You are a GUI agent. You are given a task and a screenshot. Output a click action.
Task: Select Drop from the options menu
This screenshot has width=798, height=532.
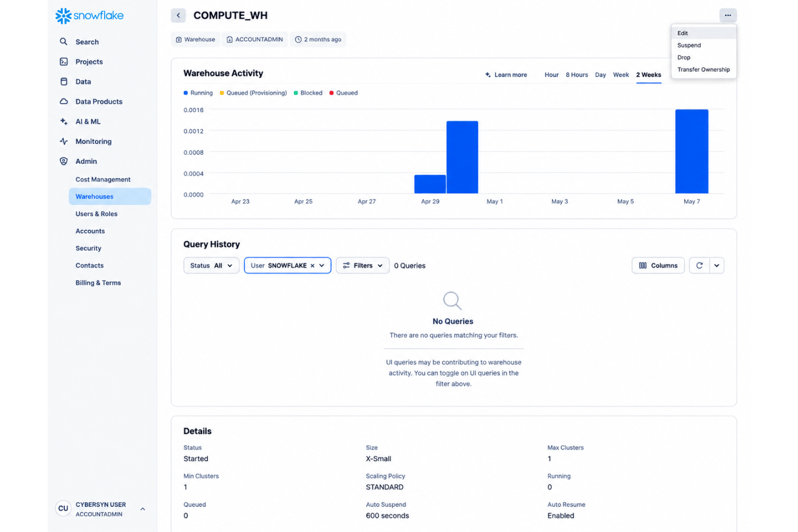[x=704, y=57]
